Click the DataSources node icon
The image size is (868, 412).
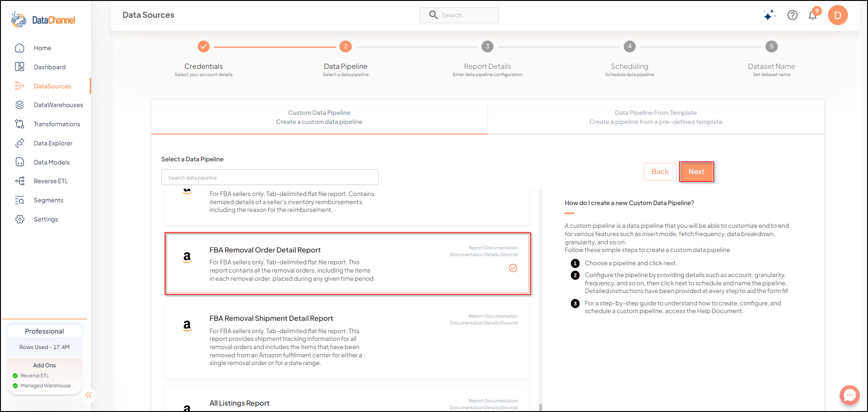(20, 86)
